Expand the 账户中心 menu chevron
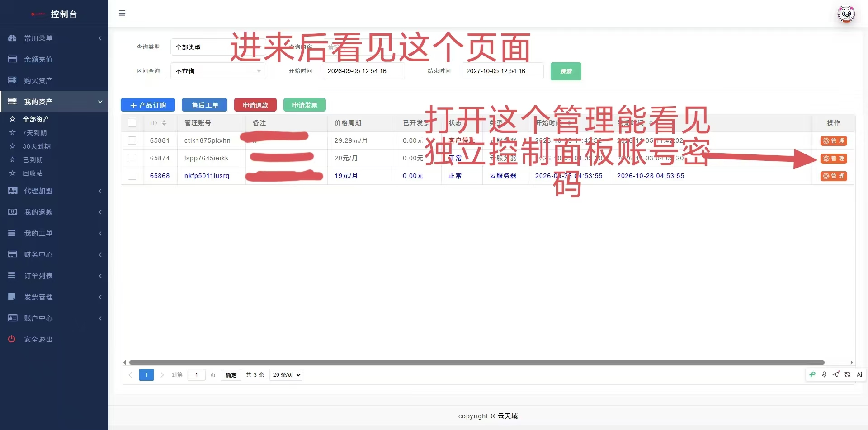 point(100,318)
